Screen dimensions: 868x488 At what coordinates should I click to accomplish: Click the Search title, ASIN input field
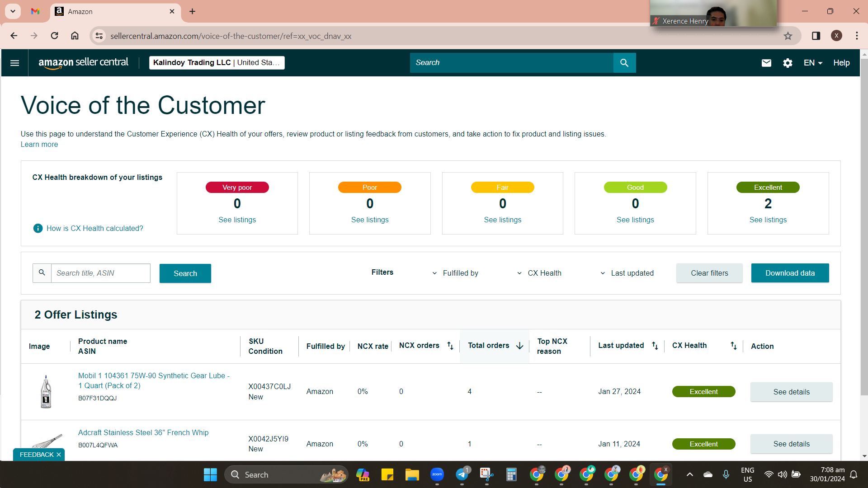(x=100, y=273)
